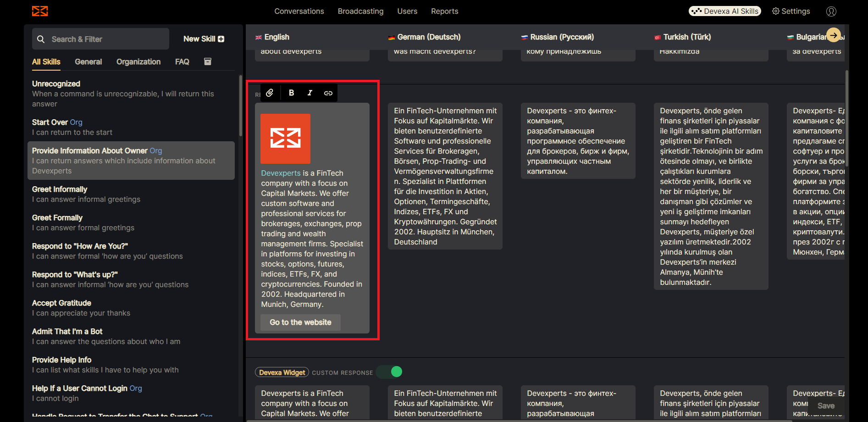Image resolution: width=868 pixels, height=422 pixels.
Task: Create a New Skill
Action: pyautogui.click(x=204, y=39)
